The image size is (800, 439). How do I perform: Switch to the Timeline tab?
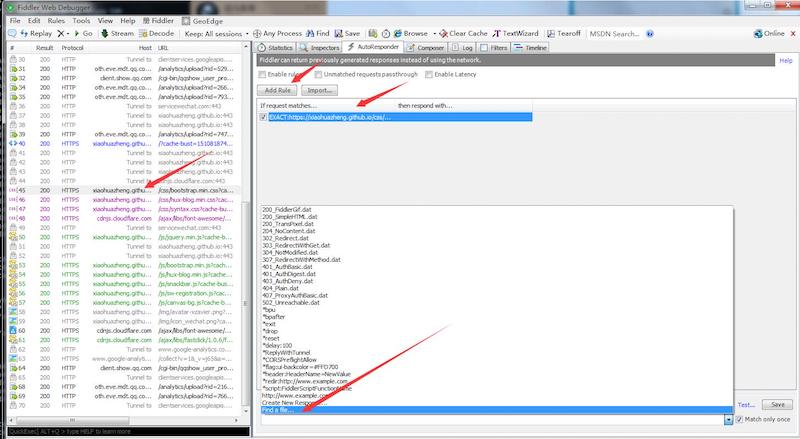tap(530, 47)
